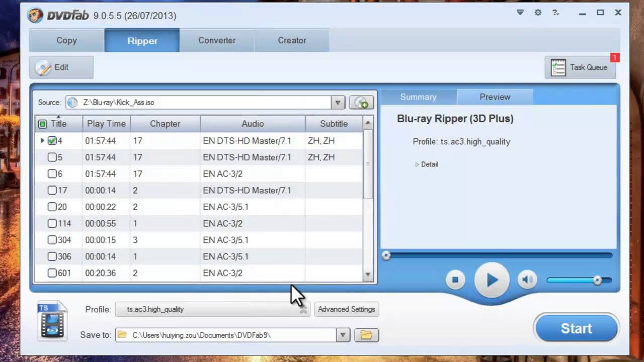Click the DVDFab monkey logo icon
The image size is (644, 362).
coord(35,16)
